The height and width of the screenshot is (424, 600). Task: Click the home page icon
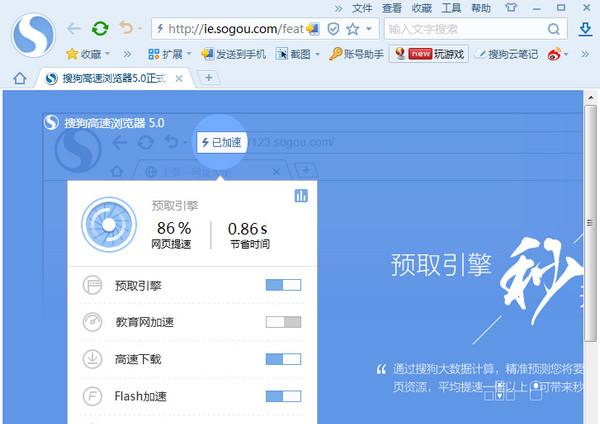pyautogui.click(x=20, y=78)
